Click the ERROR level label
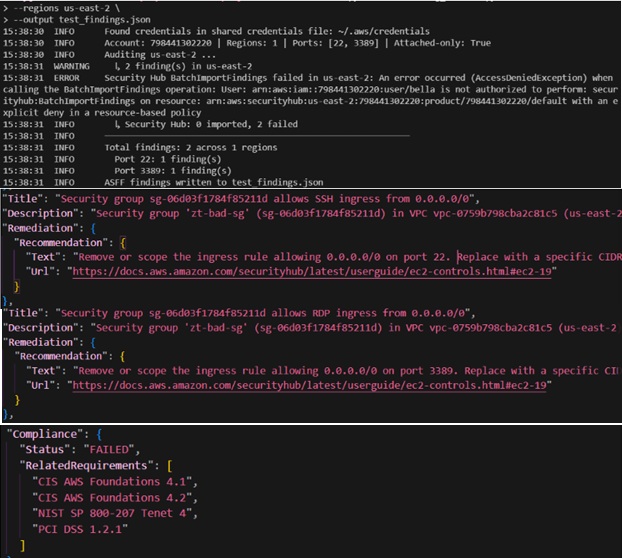 click(67, 78)
